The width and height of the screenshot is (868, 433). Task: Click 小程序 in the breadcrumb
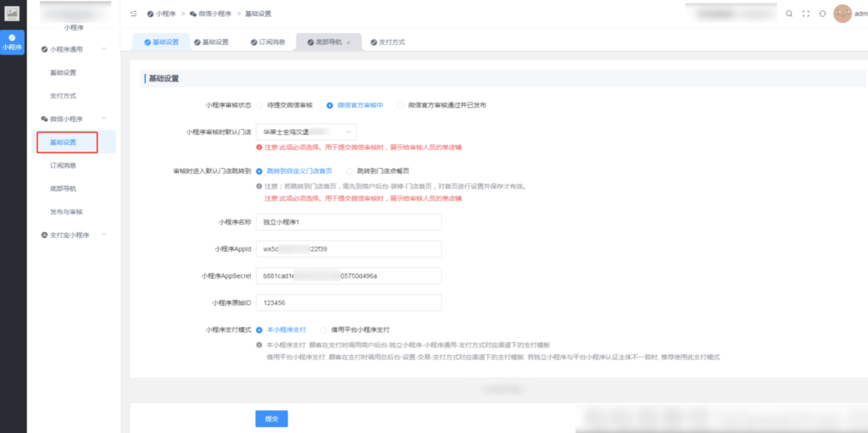[x=166, y=14]
